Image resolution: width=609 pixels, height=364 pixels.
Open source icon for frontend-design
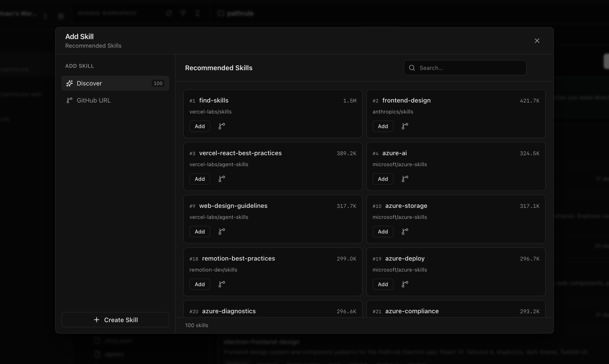[x=405, y=126]
